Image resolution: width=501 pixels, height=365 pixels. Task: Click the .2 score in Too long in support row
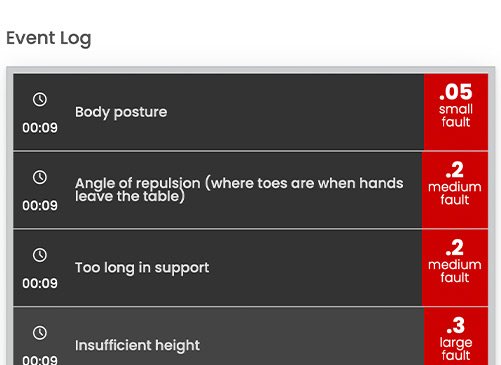pos(455,248)
